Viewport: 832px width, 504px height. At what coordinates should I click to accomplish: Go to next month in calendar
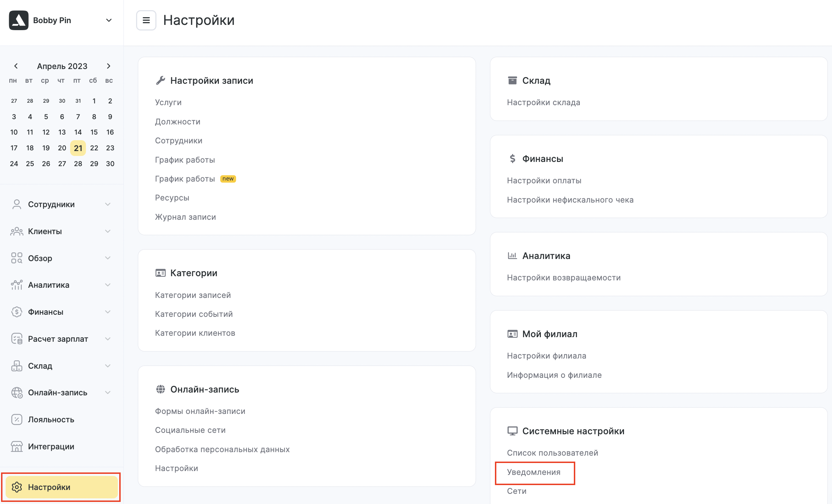tap(109, 66)
